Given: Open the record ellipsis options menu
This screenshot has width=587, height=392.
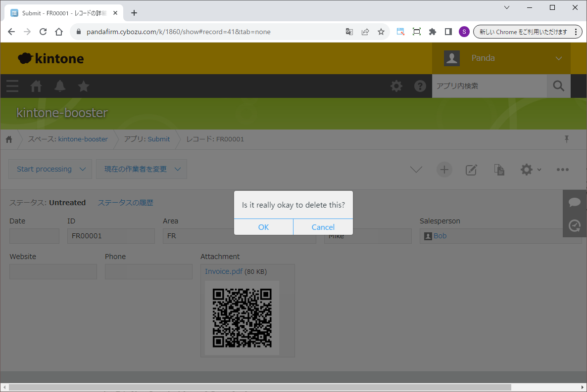Looking at the screenshot, I should pos(562,170).
